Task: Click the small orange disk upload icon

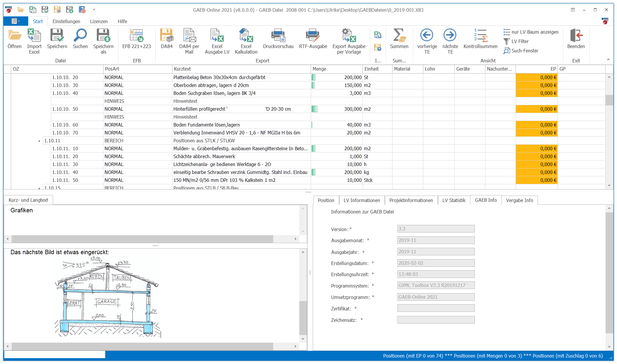Action: pos(378,47)
